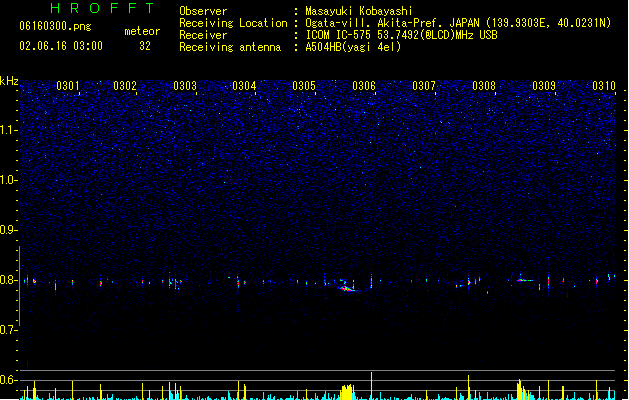Click the meteor count 32

[145, 46]
